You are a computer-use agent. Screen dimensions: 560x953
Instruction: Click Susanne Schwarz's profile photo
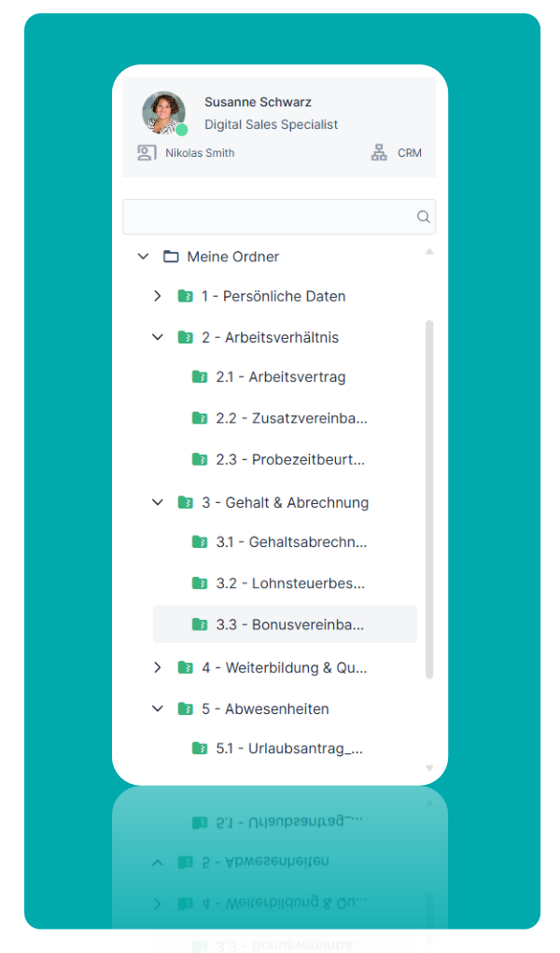coord(163,113)
